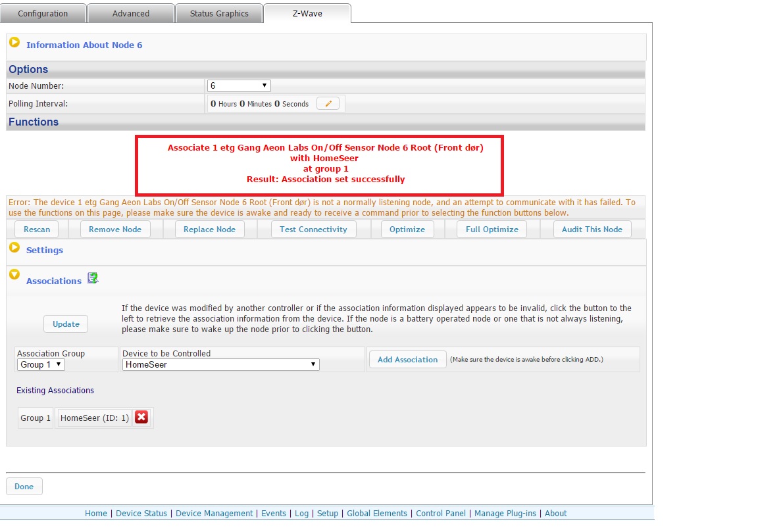The image size is (758, 532).
Task: Open Log footer link
Action: click(x=301, y=513)
